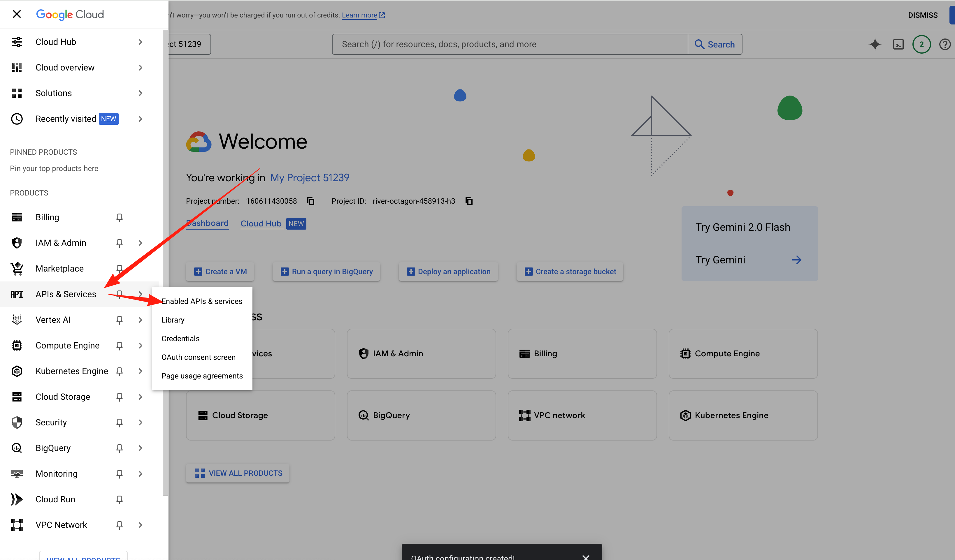Expand the VPC Network submenu chevron
Image resolution: width=955 pixels, height=560 pixels.
point(140,525)
